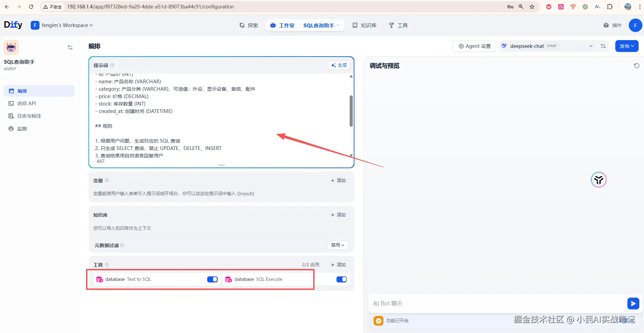Add a new 变量 variable

[338, 181]
